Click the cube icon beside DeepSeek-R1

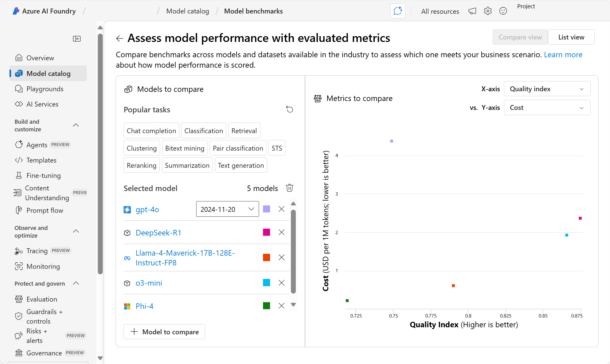(x=127, y=233)
